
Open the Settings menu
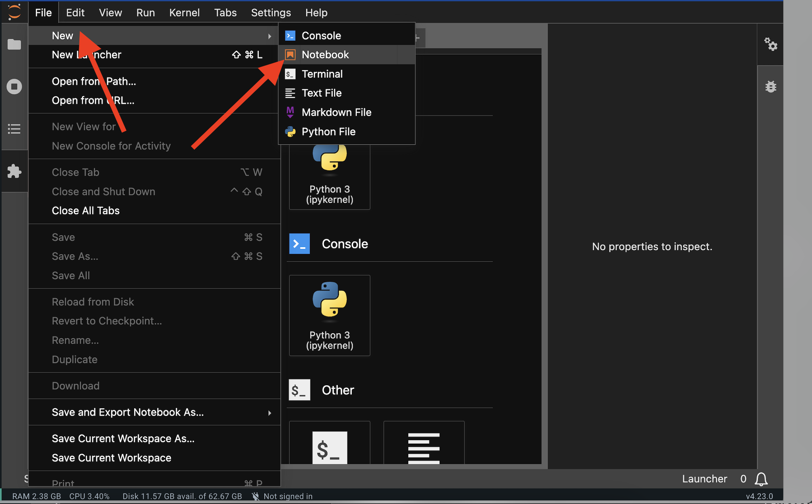coord(271,13)
